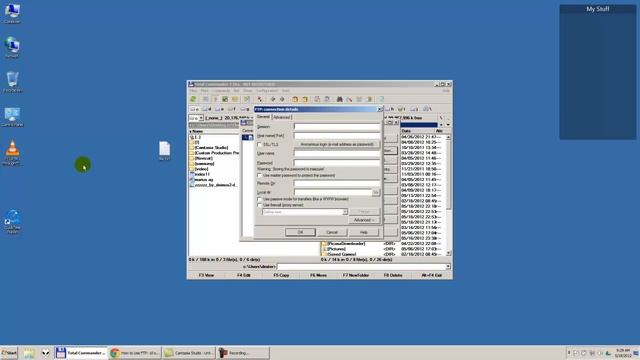This screenshot has height=360, width=640.
Task: Click the Advanced button below firewall settings
Action: 364,220
